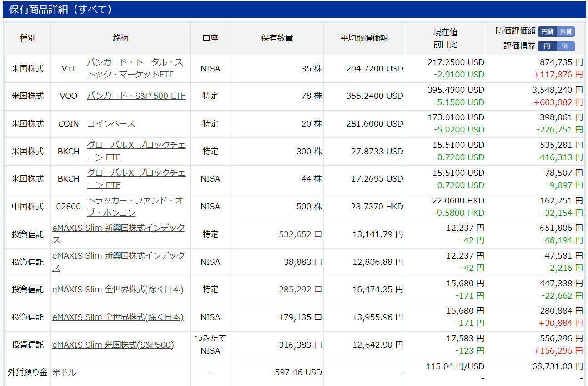Click VOO quantity 78 株
This screenshot has height=386, width=588.
[312, 96]
